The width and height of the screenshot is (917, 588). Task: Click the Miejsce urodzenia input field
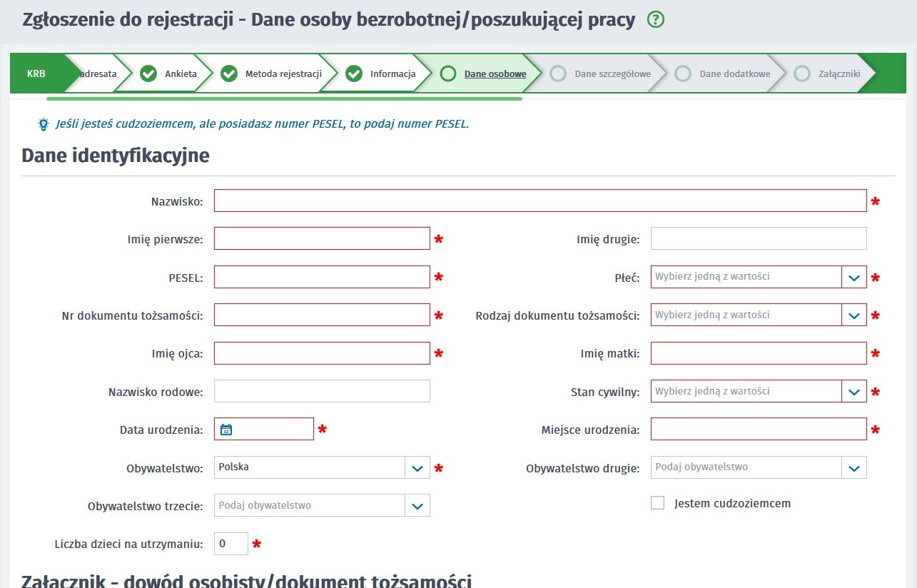pos(759,429)
